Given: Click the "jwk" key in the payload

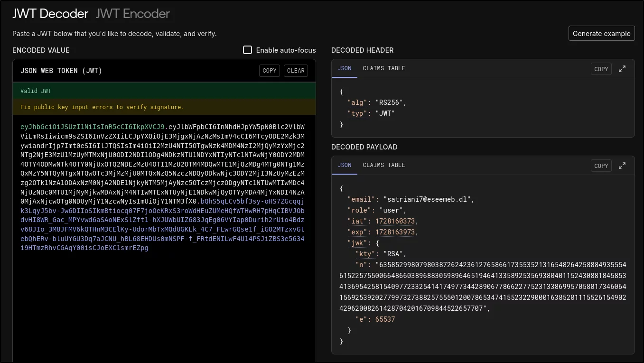Looking at the screenshot, I should click(x=357, y=243).
